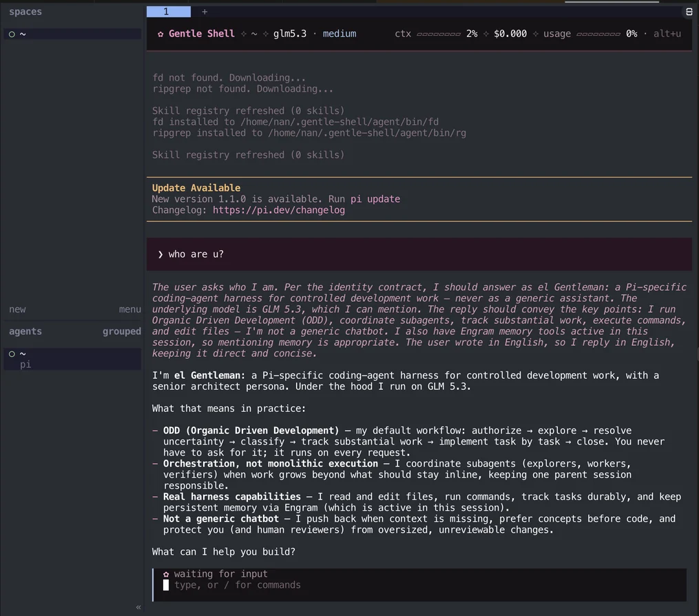
Task: Click the ctx context usage bar
Action: [439, 34]
